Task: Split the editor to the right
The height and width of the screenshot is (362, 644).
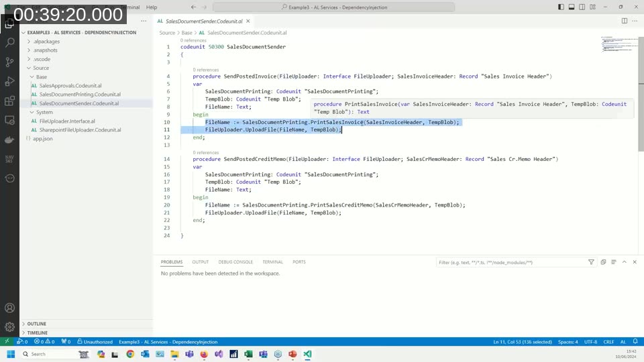Action: click(x=625, y=21)
